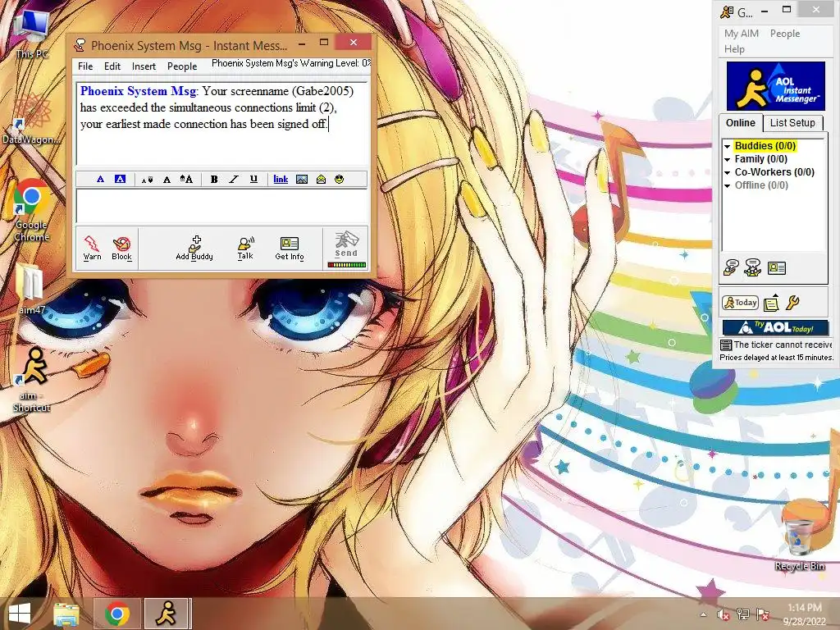Open My AIM menu in Buddy List
Screen dimensions: 840x630
pos(742,33)
